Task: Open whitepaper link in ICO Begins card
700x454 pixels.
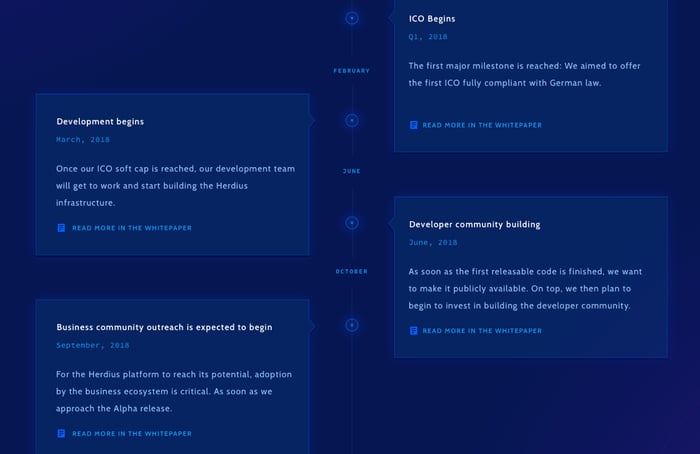Action: point(482,125)
